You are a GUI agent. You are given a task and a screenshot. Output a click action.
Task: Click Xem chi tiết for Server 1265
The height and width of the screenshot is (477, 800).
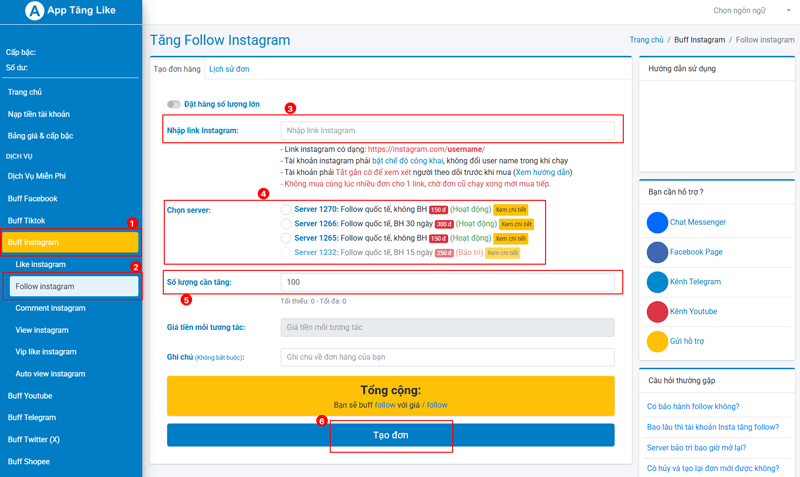(511, 238)
